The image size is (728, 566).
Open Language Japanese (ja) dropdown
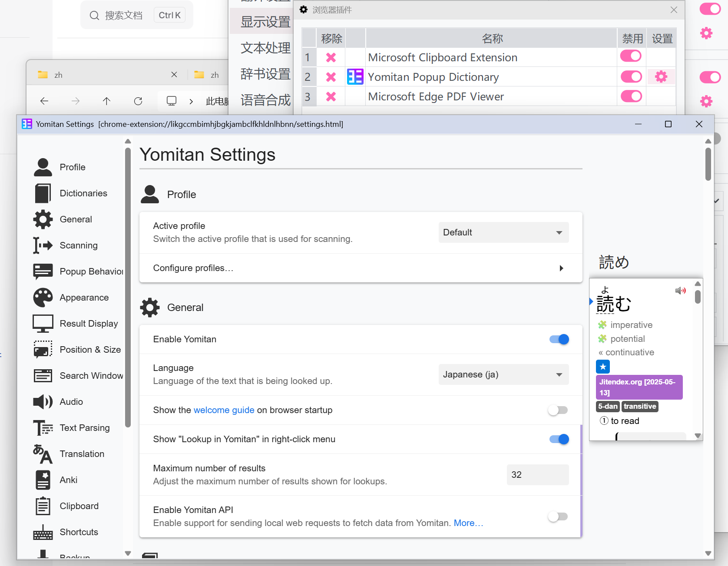click(x=503, y=374)
